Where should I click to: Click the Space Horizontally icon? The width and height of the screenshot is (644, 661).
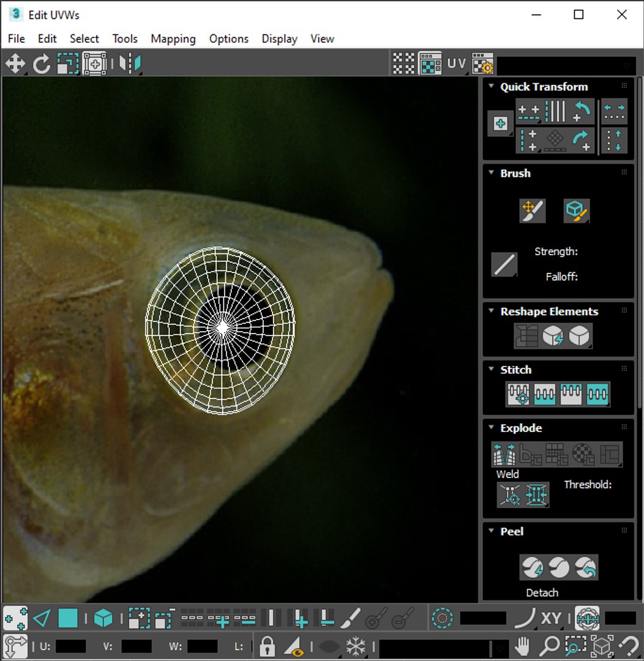614,112
